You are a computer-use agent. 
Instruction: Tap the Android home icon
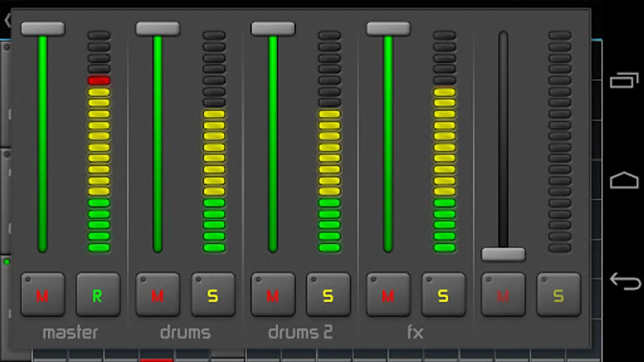[x=624, y=180]
